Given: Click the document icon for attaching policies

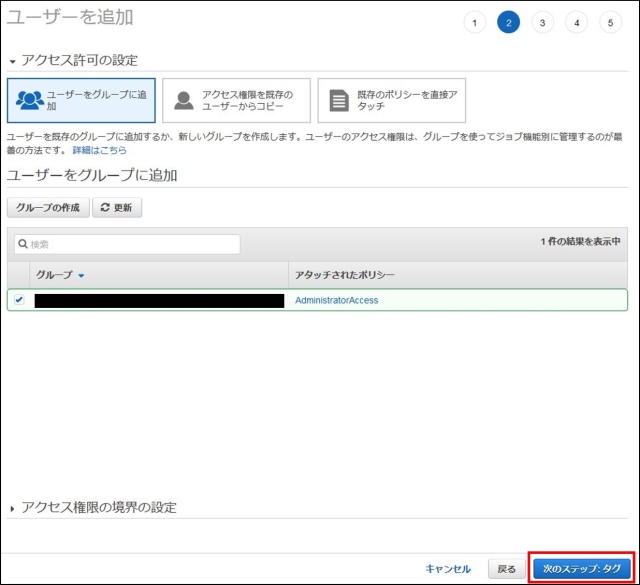Looking at the screenshot, I should click(338, 100).
